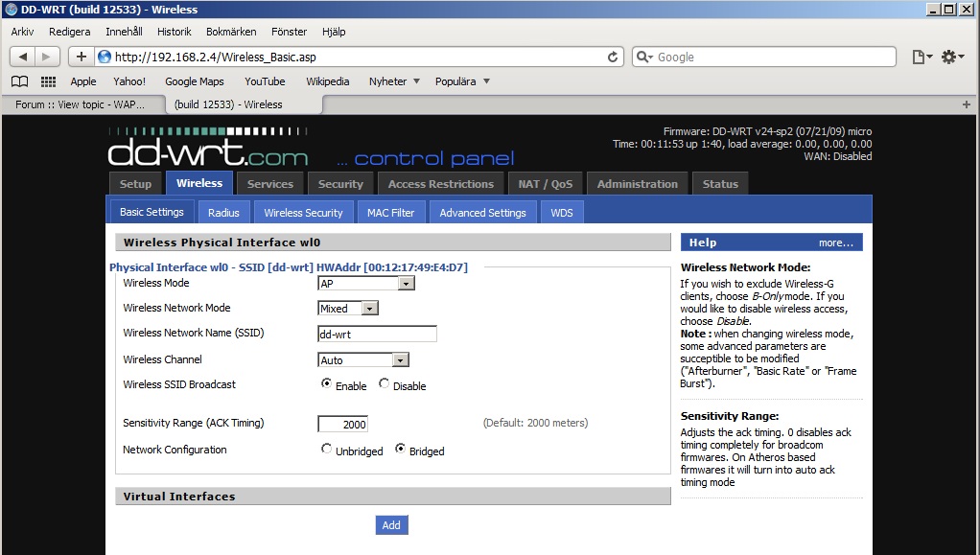The height and width of the screenshot is (555, 980).
Task: Open the page menu icon
Action: pos(922,57)
